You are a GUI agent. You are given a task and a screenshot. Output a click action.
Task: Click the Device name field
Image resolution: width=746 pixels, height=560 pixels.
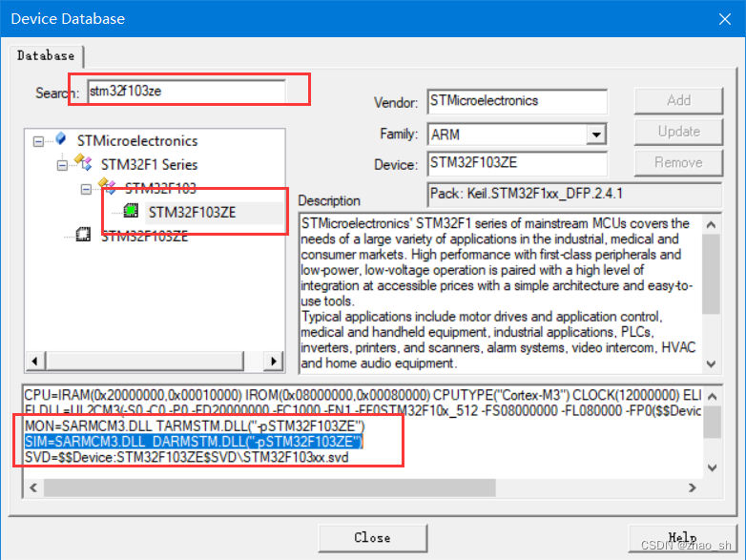pos(517,163)
